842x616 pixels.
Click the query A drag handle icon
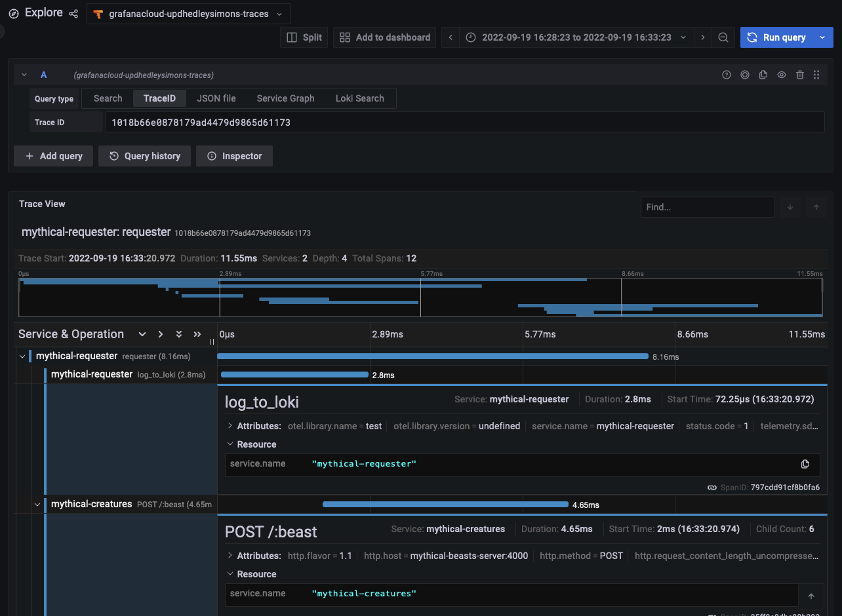816,75
